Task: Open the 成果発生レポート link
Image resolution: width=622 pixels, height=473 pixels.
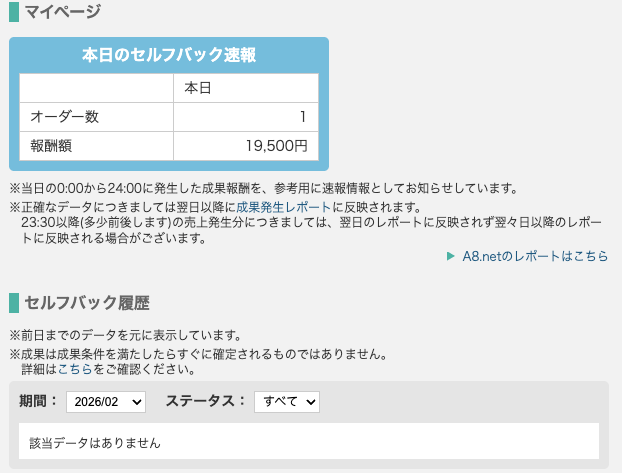Action: [x=284, y=207]
